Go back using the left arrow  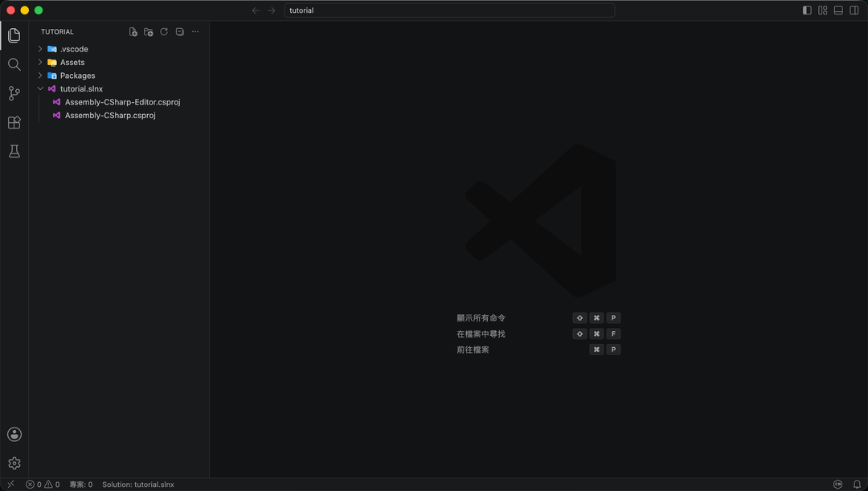[x=256, y=10]
